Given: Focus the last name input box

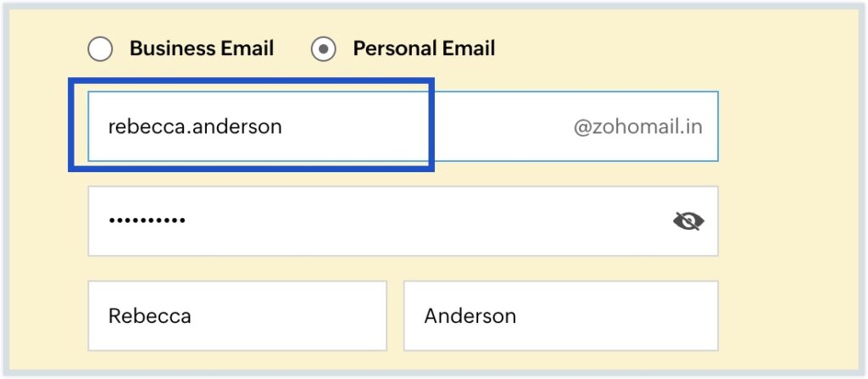Looking at the screenshot, I should tap(560, 315).
